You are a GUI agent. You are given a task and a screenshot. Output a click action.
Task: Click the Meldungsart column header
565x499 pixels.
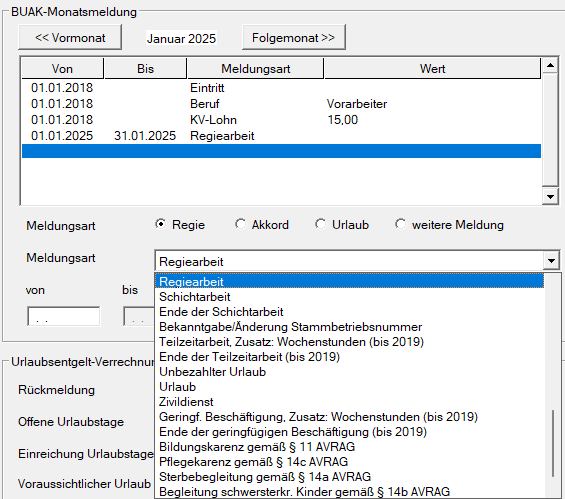pyautogui.click(x=255, y=68)
